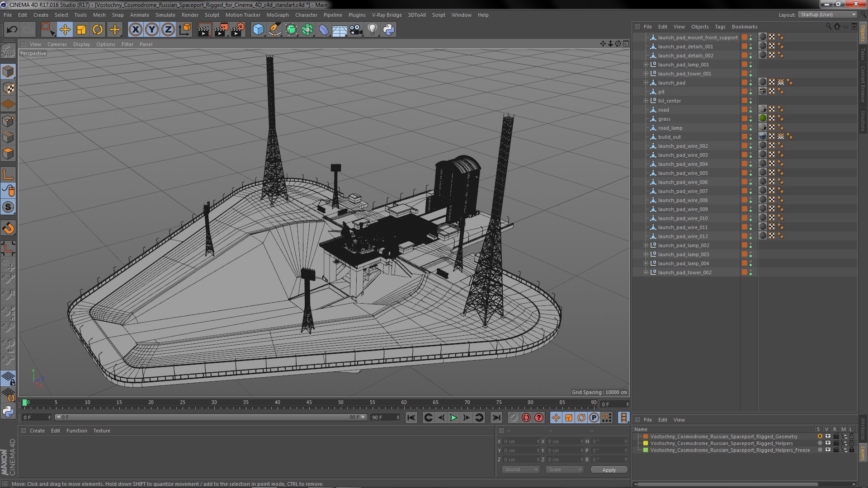Click the Record Active Objects button
Viewport: 868px width, 488px height.
[x=513, y=418]
